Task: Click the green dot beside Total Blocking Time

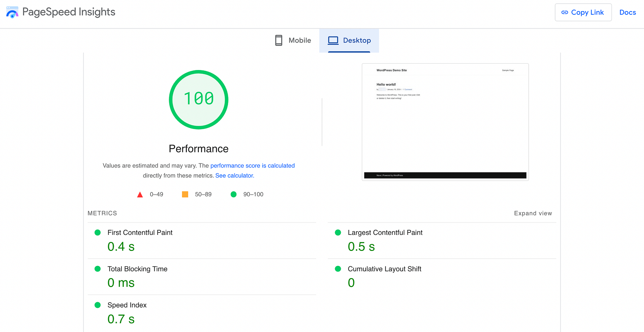Action: (x=98, y=269)
